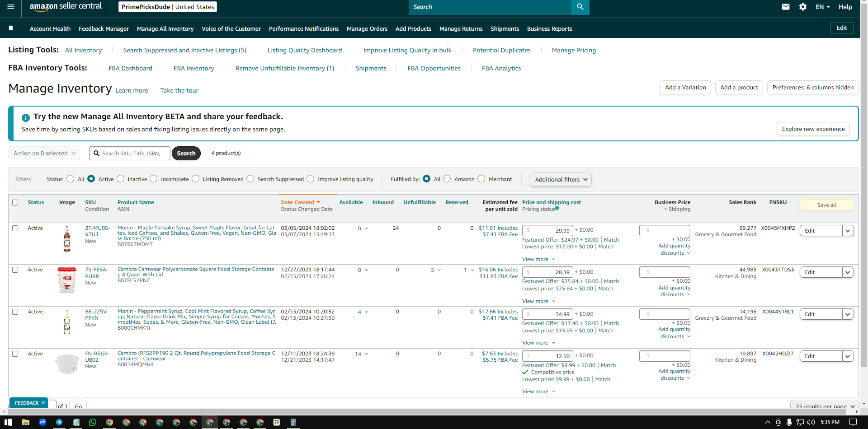Open Edit dropdown arrow for X0045MXHPZ row
Image resolution: width=868 pixels, height=429 pixels.
[x=848, y=231]
